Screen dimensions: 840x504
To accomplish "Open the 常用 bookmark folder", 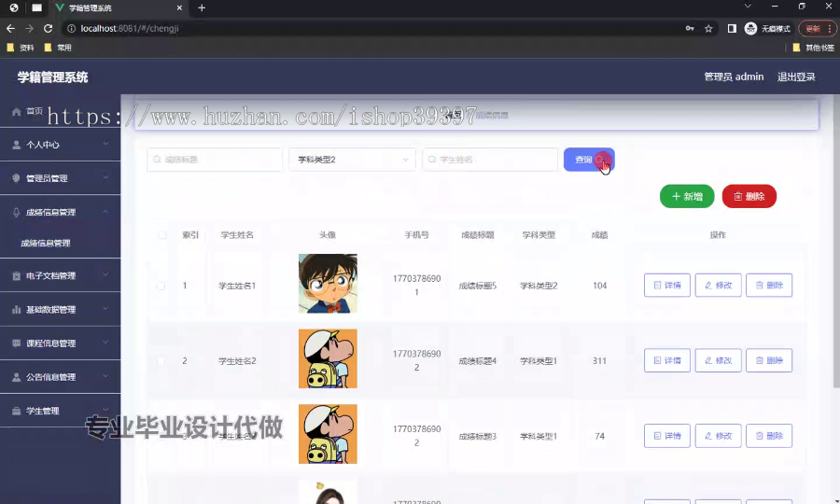I will (x=58, y=48).
